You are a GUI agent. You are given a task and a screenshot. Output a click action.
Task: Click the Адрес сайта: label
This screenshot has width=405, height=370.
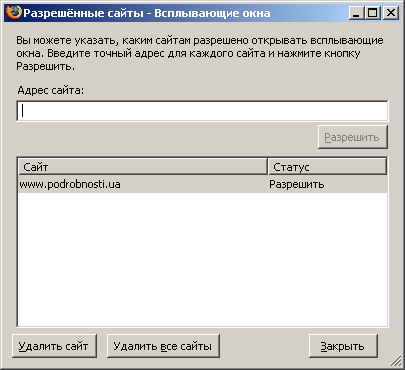(x=51, y=90)
